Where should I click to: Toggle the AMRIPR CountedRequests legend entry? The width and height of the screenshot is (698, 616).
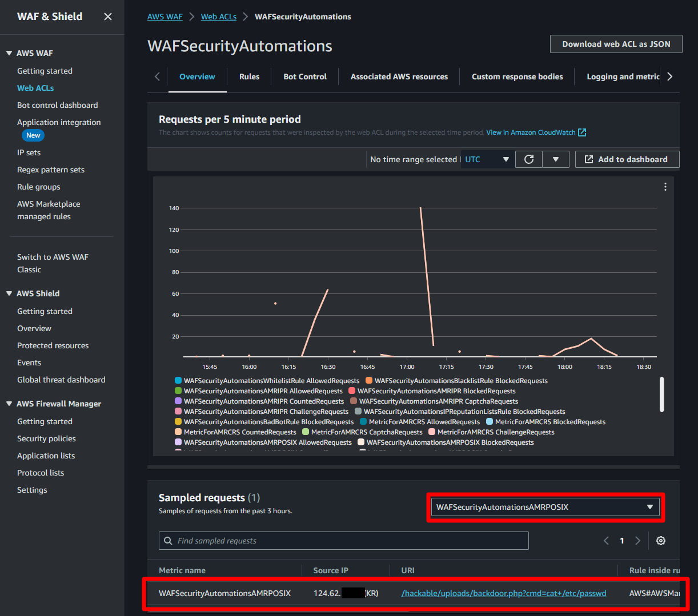point(259,401)
